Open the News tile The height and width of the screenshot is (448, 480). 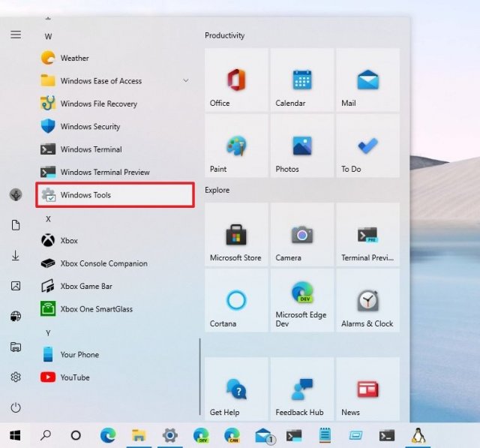(x=368, y=389)
